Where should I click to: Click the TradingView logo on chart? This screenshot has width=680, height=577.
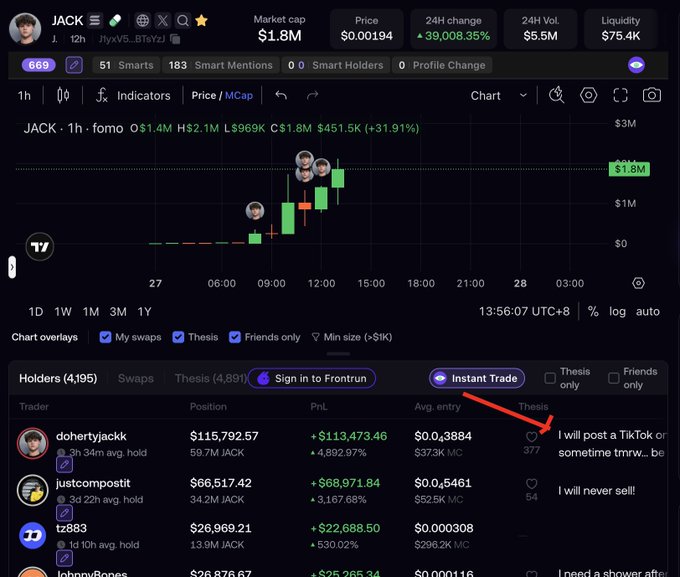pyautogui.click(x=40, y=247)
